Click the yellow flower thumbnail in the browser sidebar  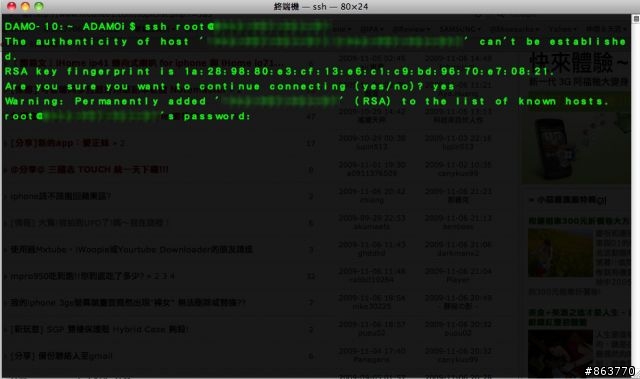(560, 253)
